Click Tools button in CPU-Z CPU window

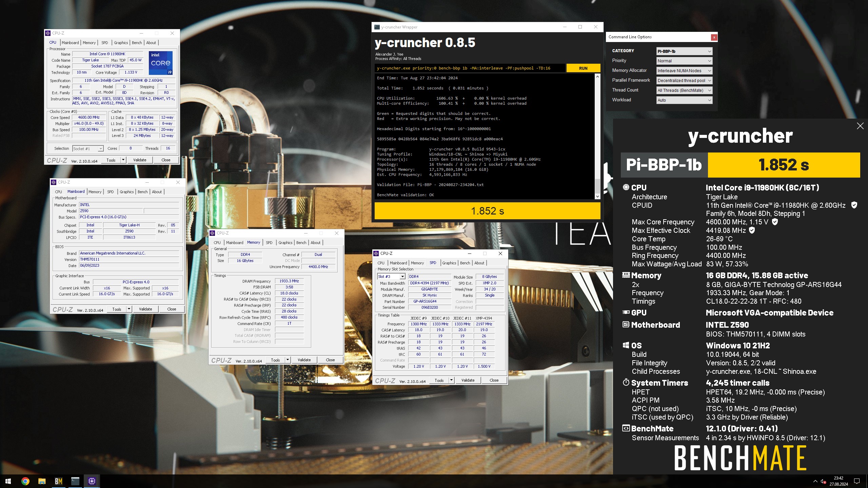click(x=111, y=160)
